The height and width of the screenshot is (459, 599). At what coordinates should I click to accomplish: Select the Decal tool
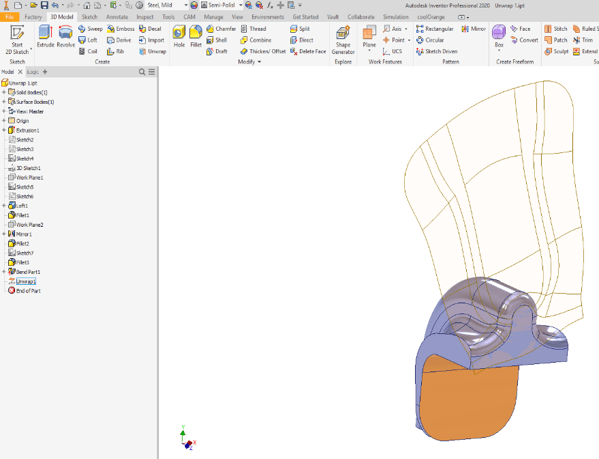coord(150,29)
